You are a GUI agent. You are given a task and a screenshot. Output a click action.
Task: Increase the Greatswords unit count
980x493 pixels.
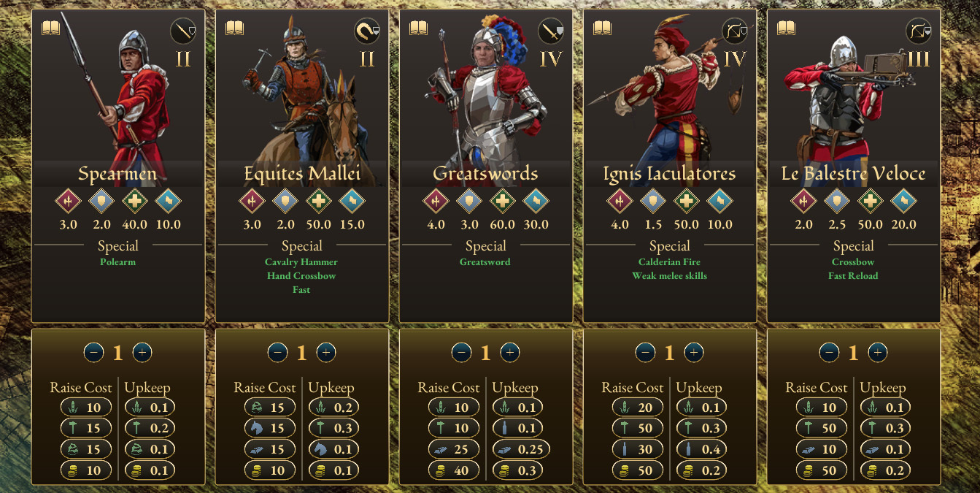click(510, 353)
